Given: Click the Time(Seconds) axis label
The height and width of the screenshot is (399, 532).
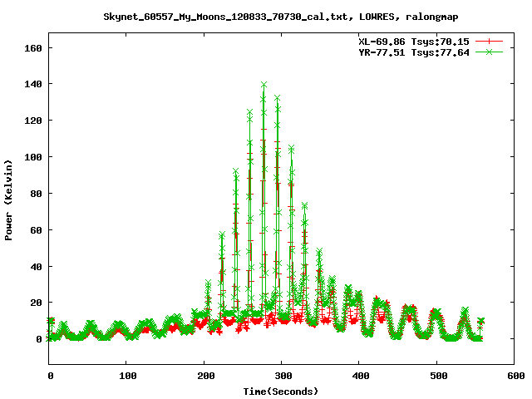Looking at the screenshot, I should (281, 392).
